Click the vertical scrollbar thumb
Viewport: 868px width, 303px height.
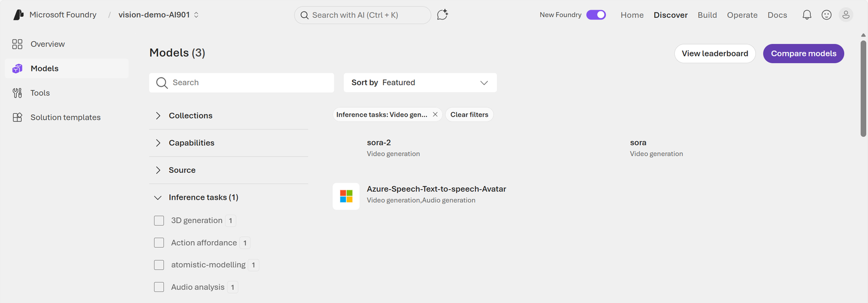pyautogui.click(x=863, y=88)
